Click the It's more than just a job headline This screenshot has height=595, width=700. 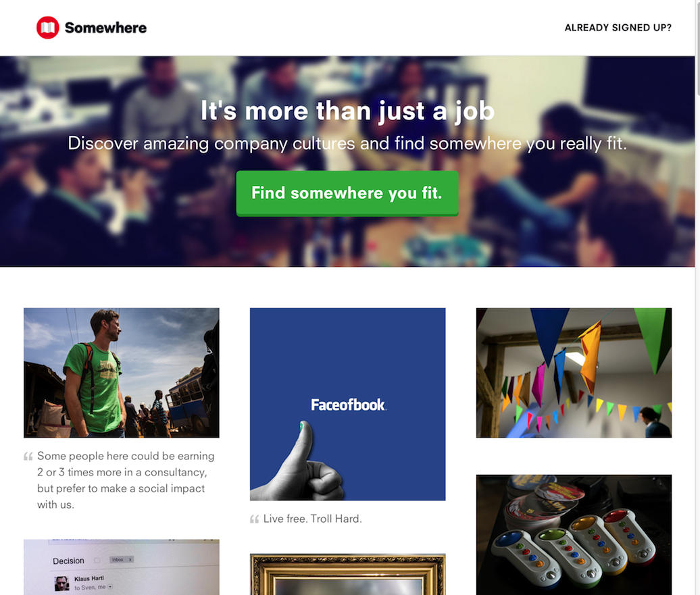click(x=347, y=111)
